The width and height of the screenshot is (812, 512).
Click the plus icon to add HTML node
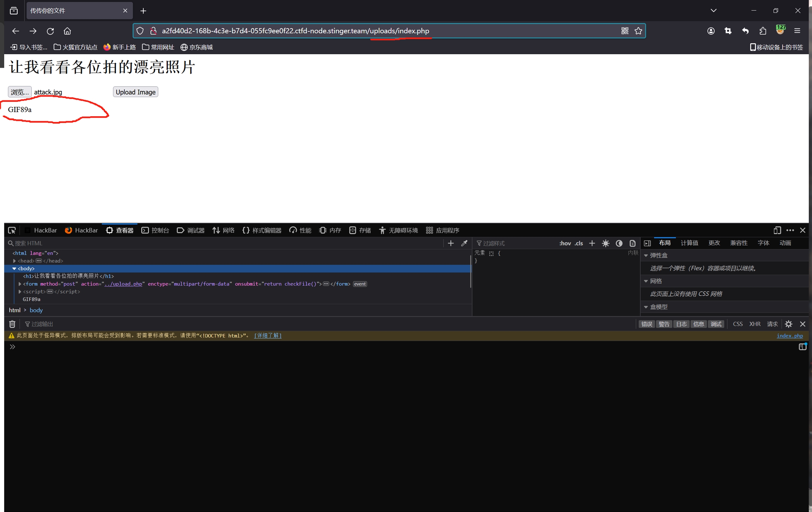[x=451, y=243]
